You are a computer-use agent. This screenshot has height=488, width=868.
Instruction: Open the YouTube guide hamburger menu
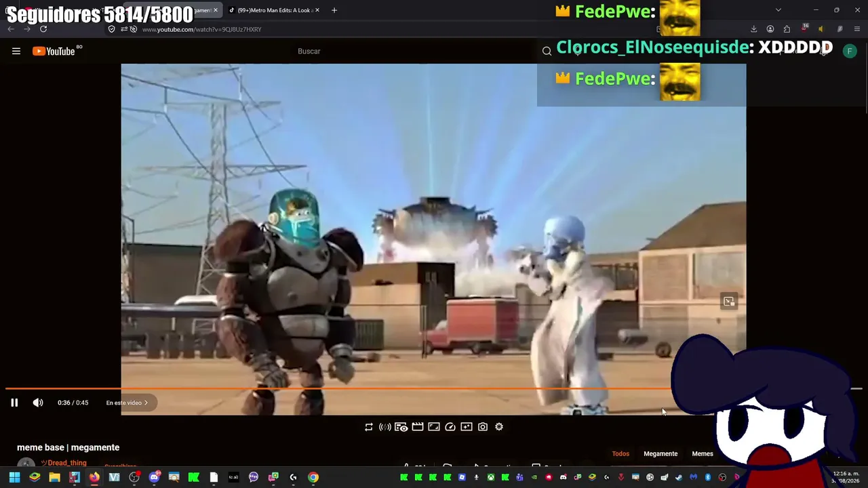pos(16,51)
